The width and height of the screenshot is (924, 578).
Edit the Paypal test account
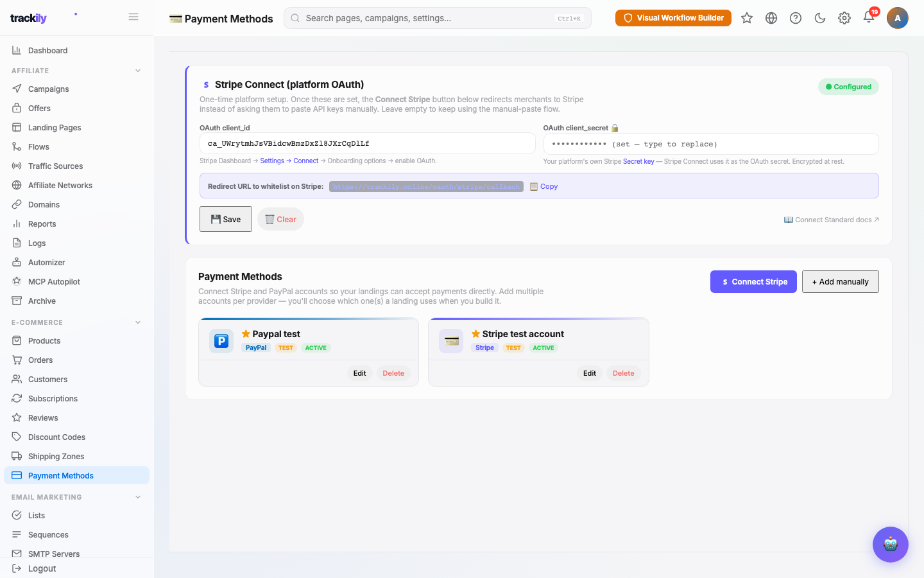pos(359,373)
